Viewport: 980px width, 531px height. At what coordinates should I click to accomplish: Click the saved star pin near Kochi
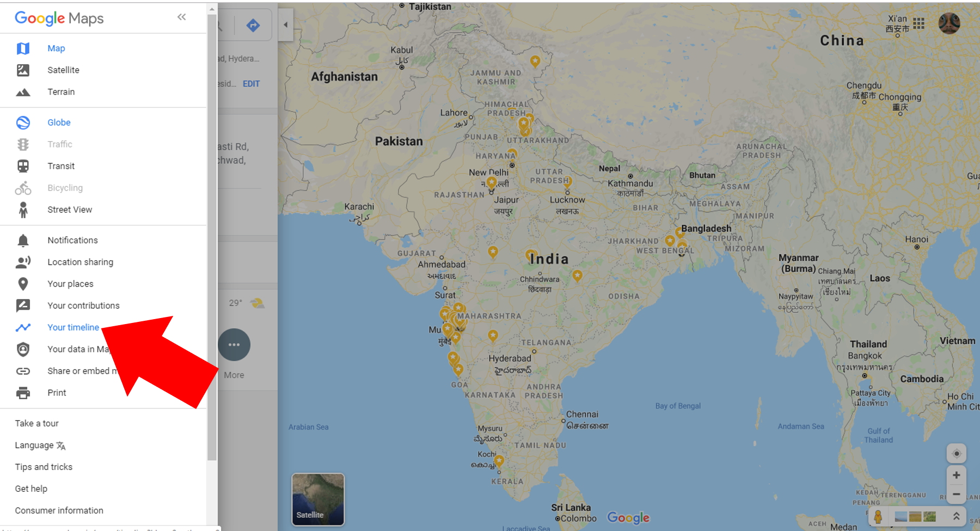coord(499,462)
